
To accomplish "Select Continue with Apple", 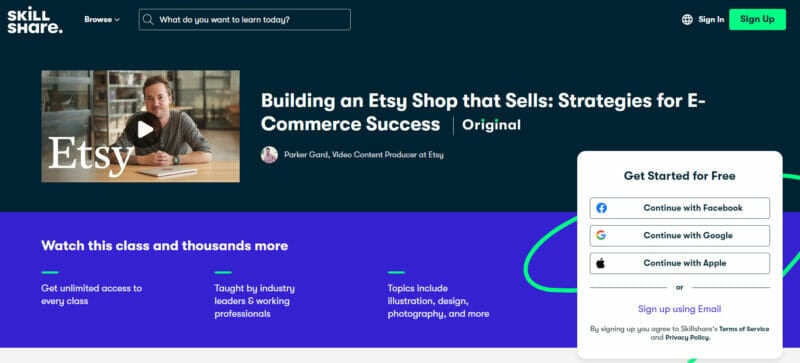I will (x=680, y=263).
